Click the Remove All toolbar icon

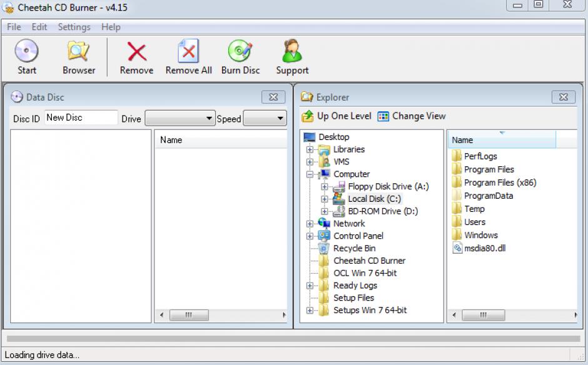pyautogui.click(x=188, y=51)
